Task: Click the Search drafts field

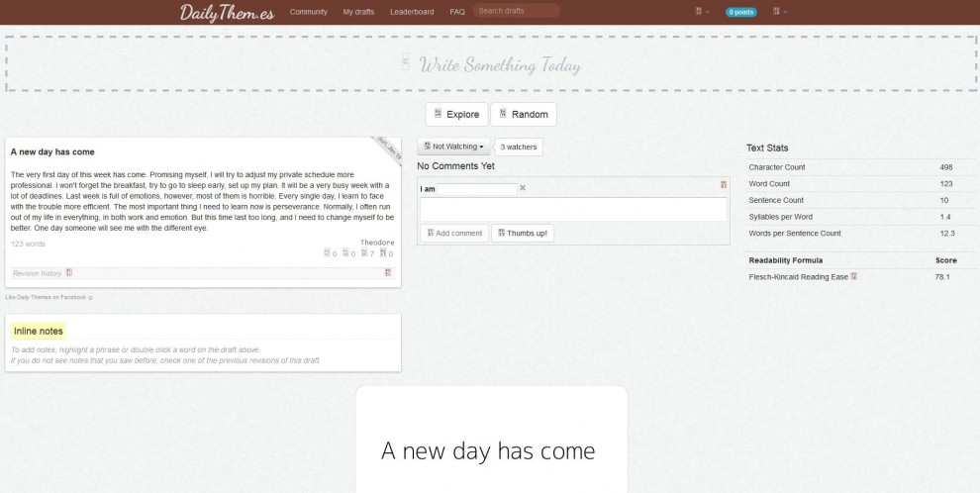Action: (517, 11)
